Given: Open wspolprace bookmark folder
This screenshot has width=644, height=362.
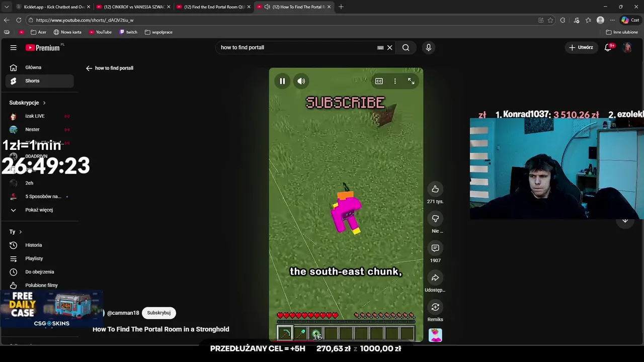Looking at the screenshot, I should (x=158, y=32).
